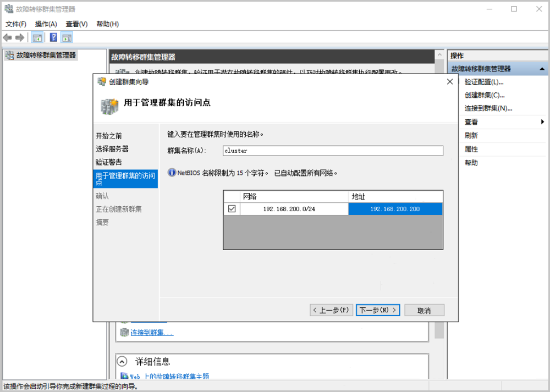Click the Back arrow in the toolbar

pos(7,37)
